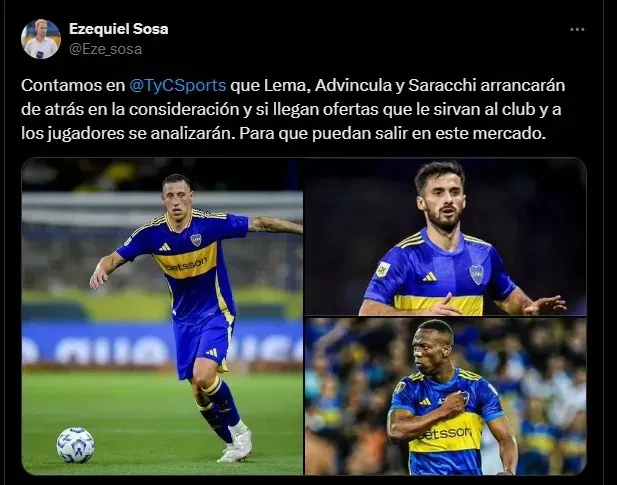
Task: Click the dribbling player's white boots
Action: [x=236, y=442]
